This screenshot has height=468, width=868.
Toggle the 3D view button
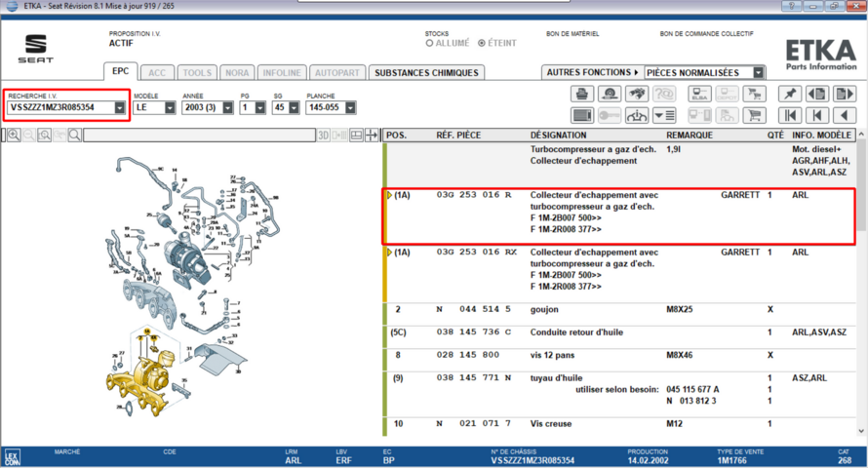pyautogui.click(x=323, y=135)
